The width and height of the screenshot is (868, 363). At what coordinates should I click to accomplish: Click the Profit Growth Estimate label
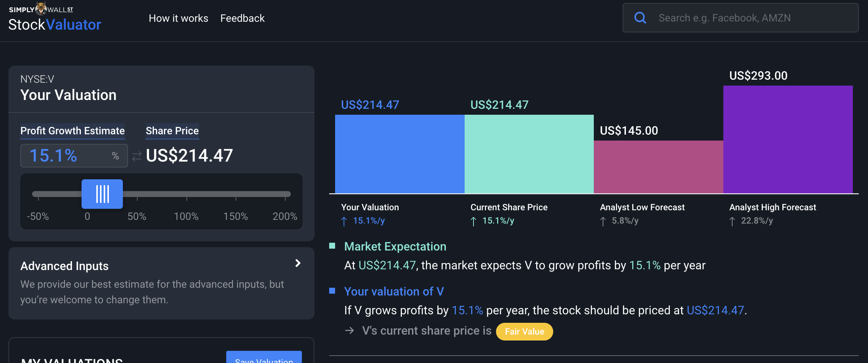(72, 131)
